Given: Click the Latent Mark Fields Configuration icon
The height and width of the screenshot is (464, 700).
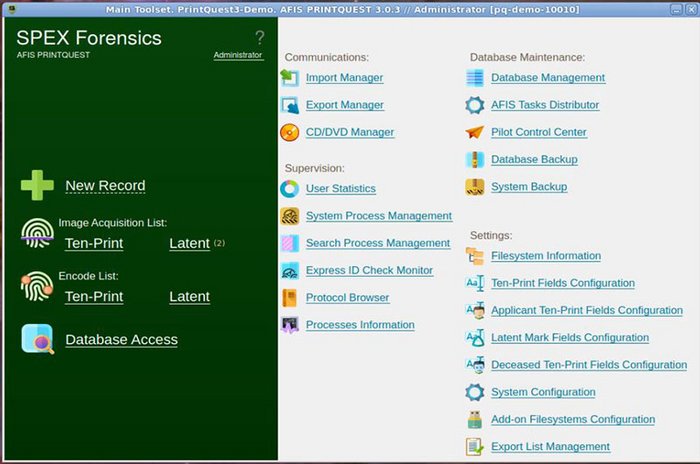Looking at the screenshot, I should (475, 338).
